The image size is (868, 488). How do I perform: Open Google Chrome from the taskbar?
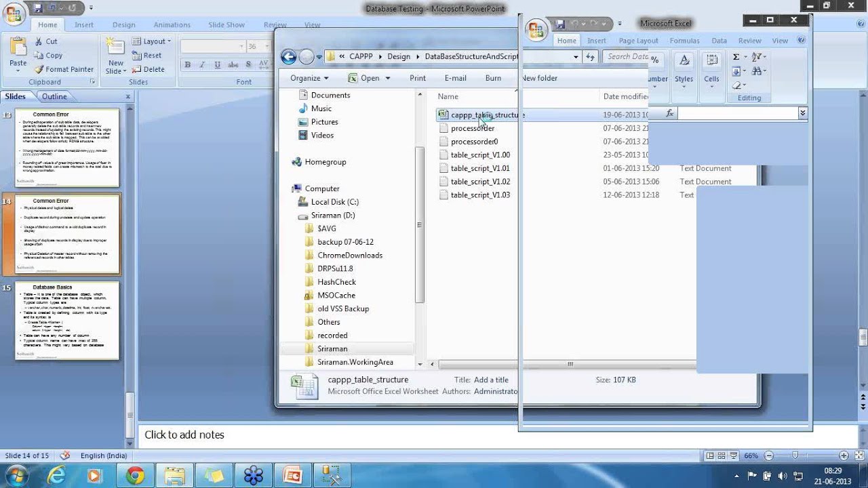coord(135,476)
